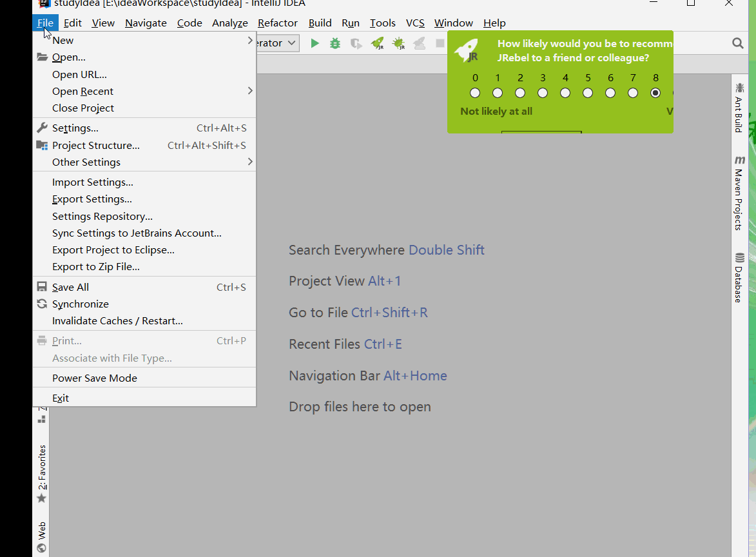Click the floppy disk Save All icon
756x557 pixels.
tap(42, 286)
